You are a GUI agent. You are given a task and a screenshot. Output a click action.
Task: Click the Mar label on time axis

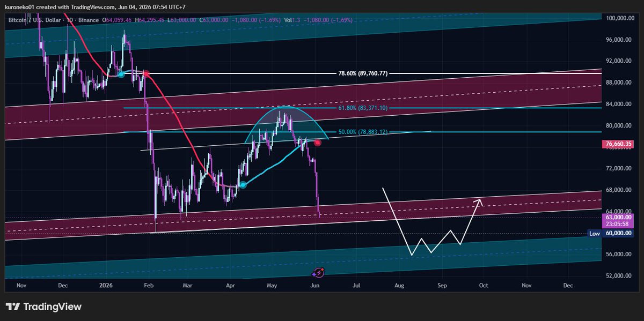tap(186, 286)
